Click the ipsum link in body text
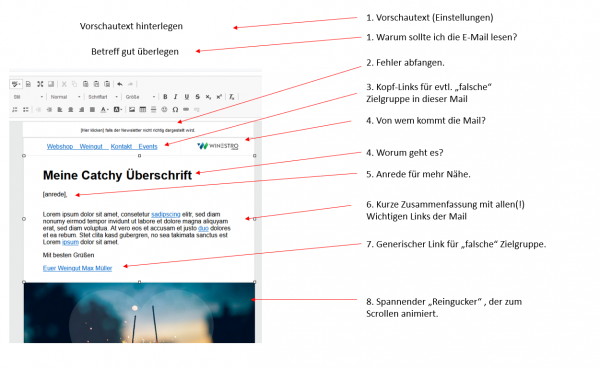600x368 pixels. (x=70, y=242)
